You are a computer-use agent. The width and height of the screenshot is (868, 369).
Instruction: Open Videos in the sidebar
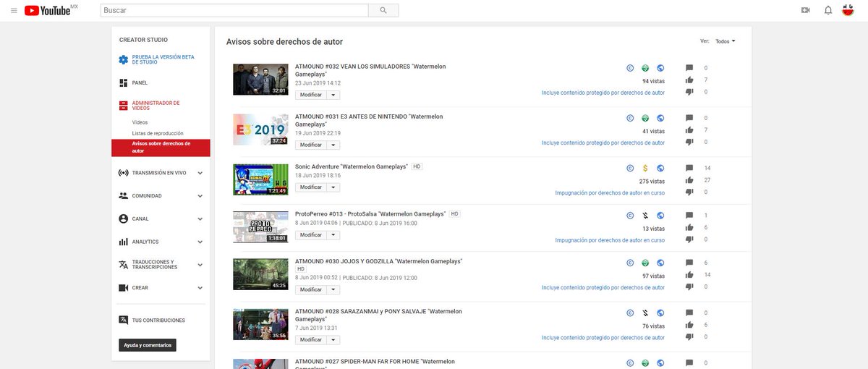pos(140,122)
